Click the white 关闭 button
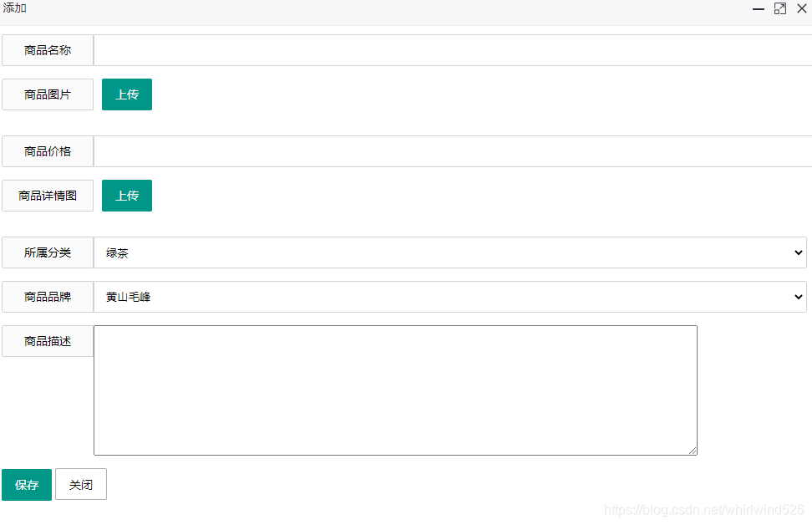Image resolution: width=812 pixels, height=525 pixels. 81,485
